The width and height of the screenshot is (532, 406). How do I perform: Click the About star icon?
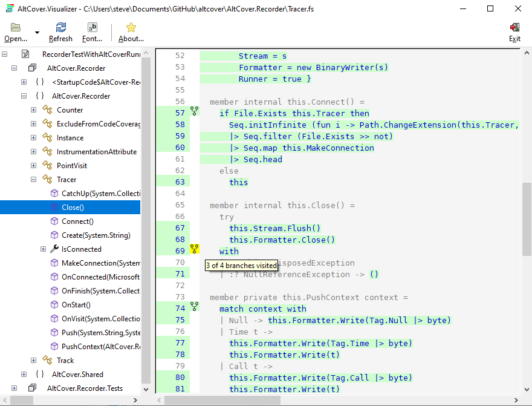click(131, 27)
